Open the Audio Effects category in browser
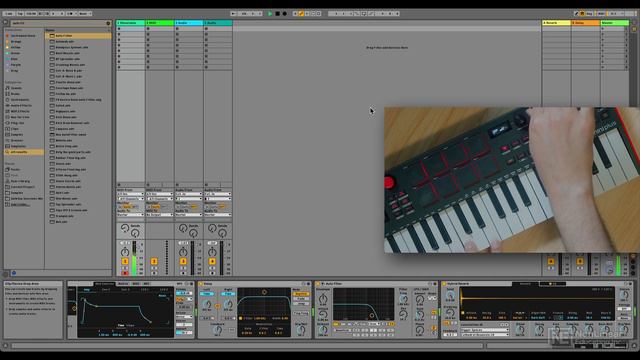This screenshot has height=360, width=640. point(20,105)
